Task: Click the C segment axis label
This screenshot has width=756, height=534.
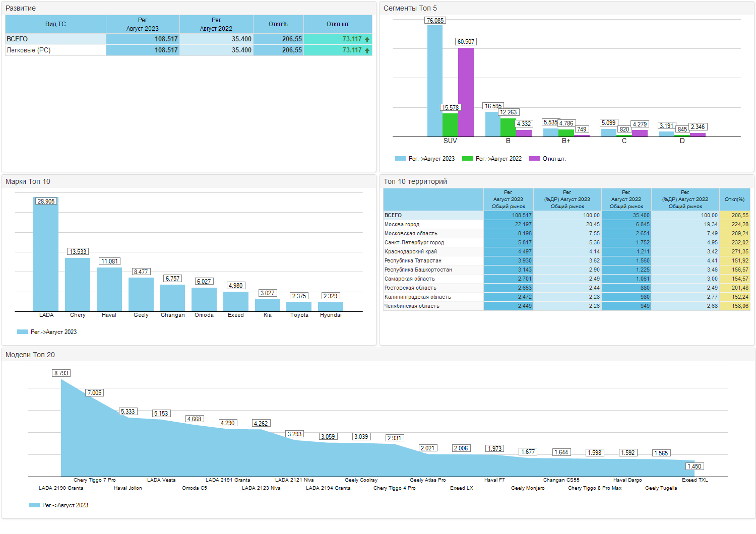Action: [x=624, y=141]
